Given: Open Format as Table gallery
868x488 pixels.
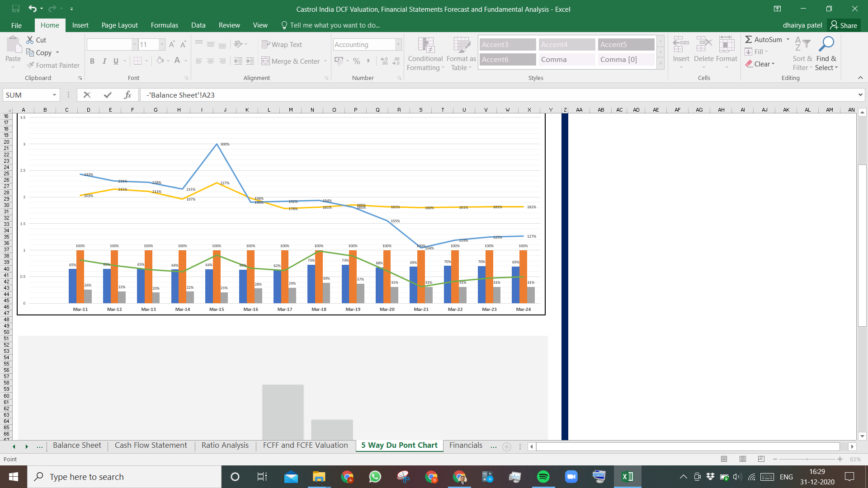Looking at the screenshot, I should (x=461, y=54).
